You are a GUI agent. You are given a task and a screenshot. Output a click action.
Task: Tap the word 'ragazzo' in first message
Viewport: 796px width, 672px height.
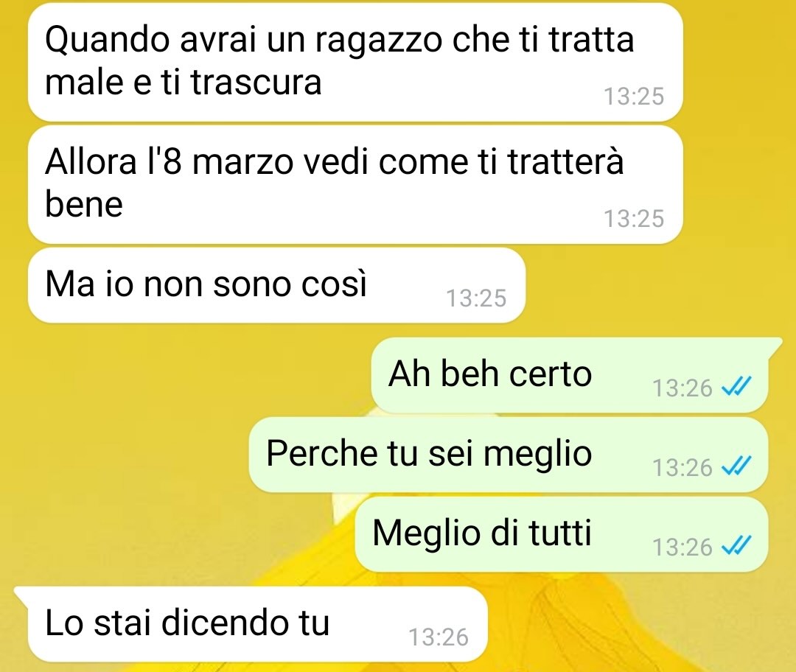pyautogui.click(x=379, y=41)
